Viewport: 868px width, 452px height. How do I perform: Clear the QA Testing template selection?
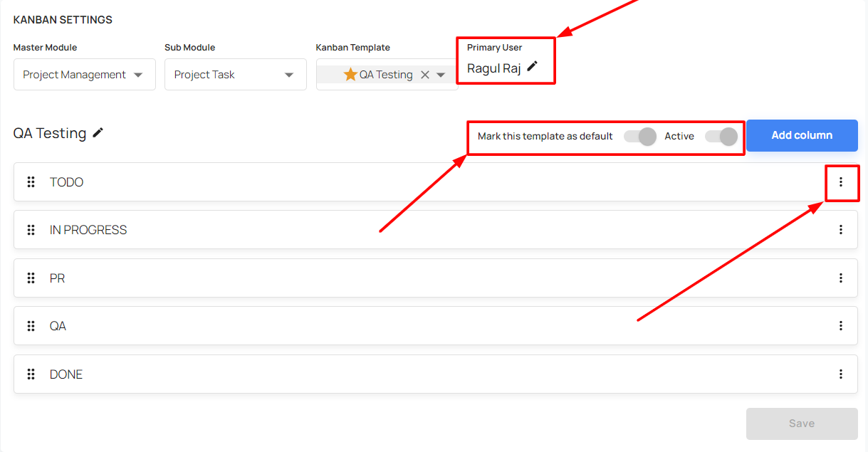[x=425, y=75]
